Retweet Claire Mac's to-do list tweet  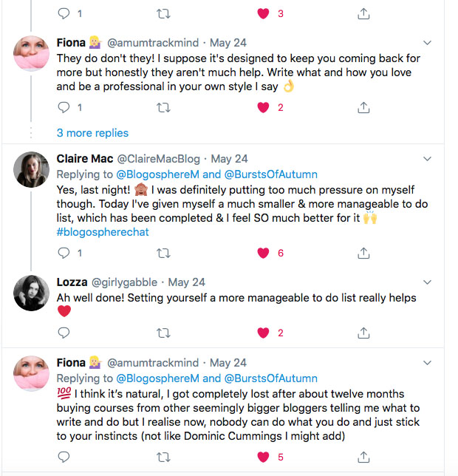click(163, 253)
